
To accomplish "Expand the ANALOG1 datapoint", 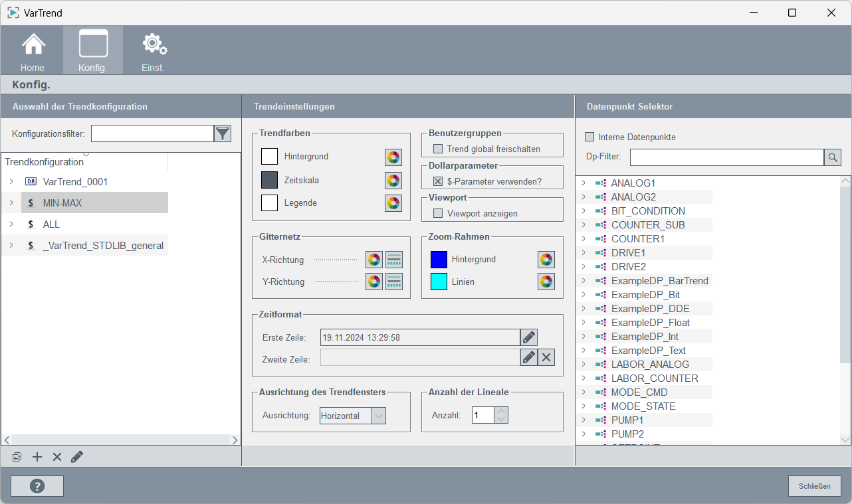I will point(583,183).
